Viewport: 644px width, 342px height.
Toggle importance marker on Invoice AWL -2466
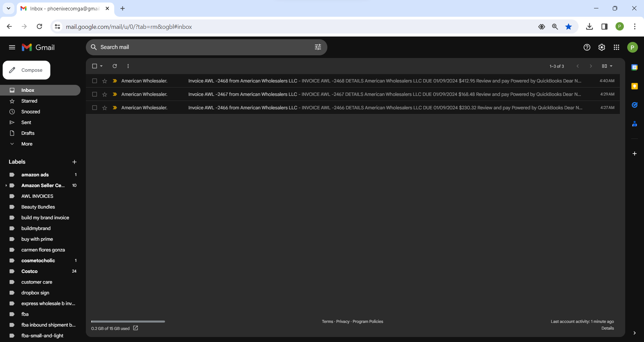coord(115,108)
